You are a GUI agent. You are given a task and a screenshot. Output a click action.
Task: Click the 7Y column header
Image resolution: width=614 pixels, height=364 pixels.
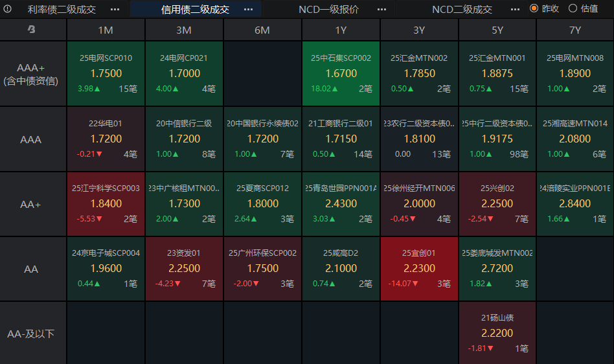575,30
